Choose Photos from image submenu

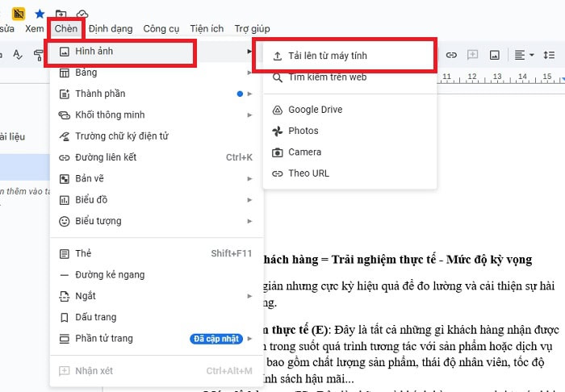(303, 131)
